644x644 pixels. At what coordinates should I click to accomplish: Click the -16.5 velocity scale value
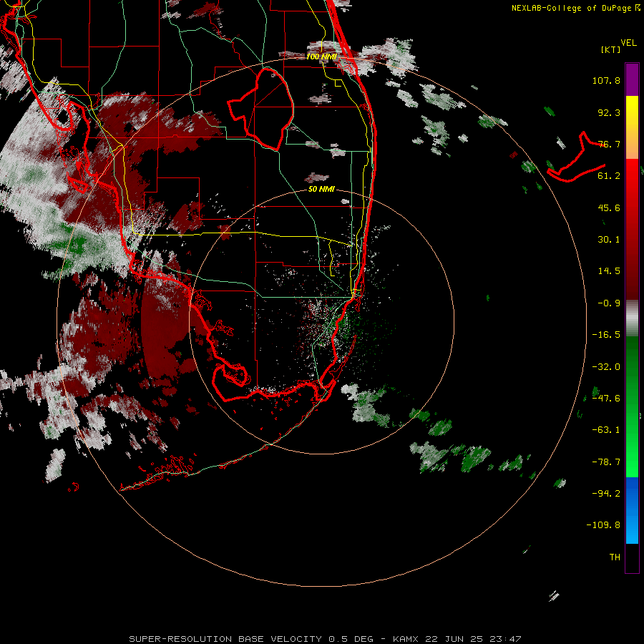tap(606, 335)
